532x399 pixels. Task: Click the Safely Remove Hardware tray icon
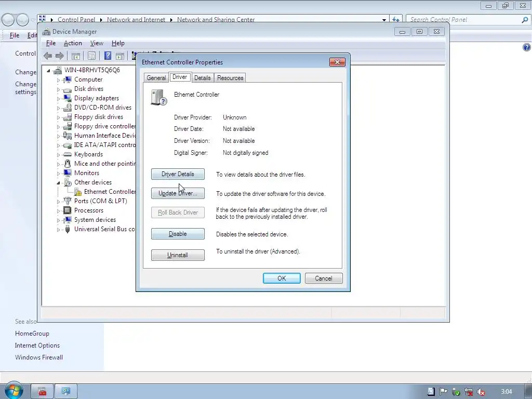tap(456, 392)
